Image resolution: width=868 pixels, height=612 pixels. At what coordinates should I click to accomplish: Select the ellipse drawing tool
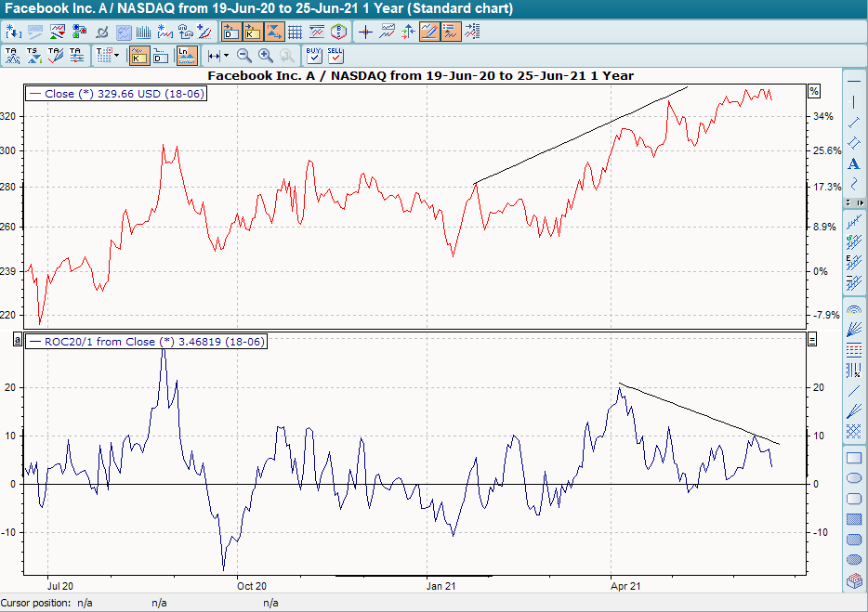852,477
